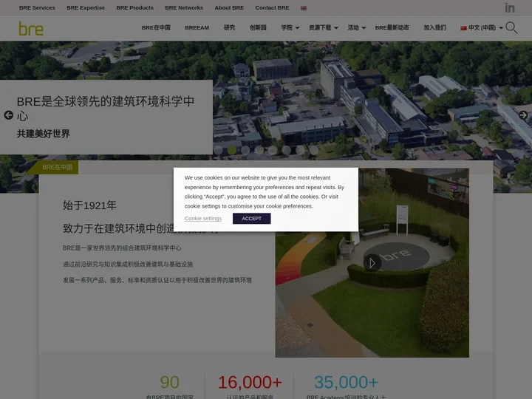Select the active green carousel dot
532x399 pixels.
[x=232, y=149]
